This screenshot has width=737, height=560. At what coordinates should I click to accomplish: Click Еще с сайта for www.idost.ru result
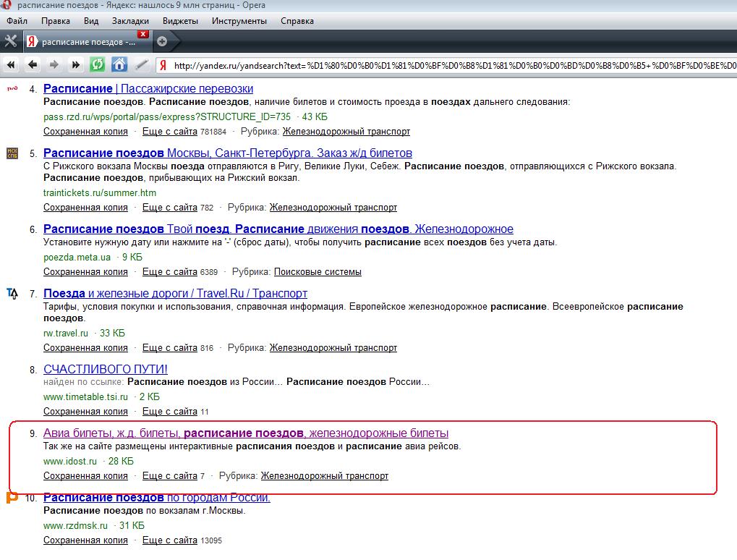point(170,476)
